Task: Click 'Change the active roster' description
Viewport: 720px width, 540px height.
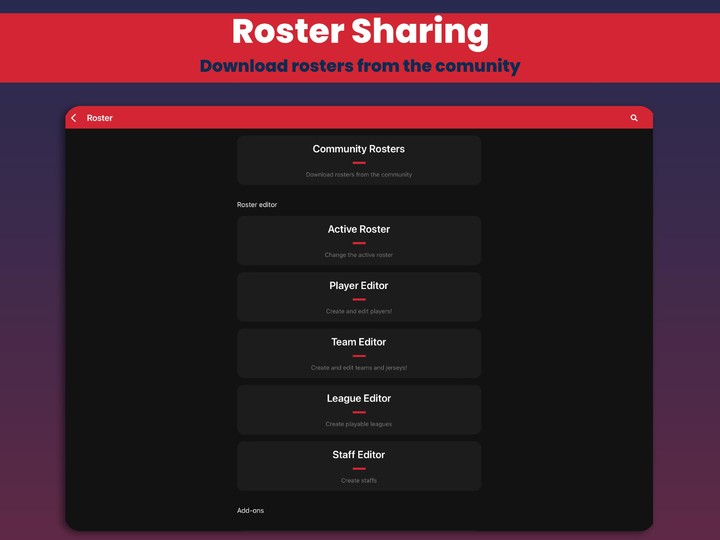Action: point(359,255)
